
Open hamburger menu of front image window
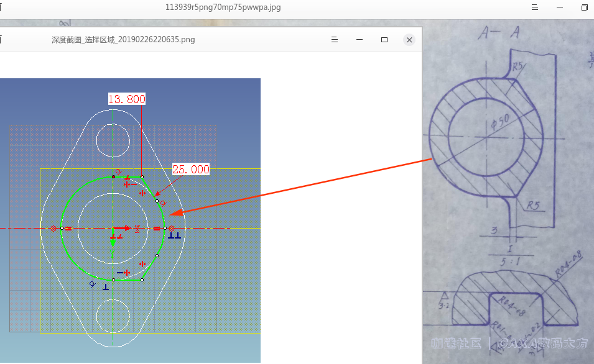(x=335, y=40)
